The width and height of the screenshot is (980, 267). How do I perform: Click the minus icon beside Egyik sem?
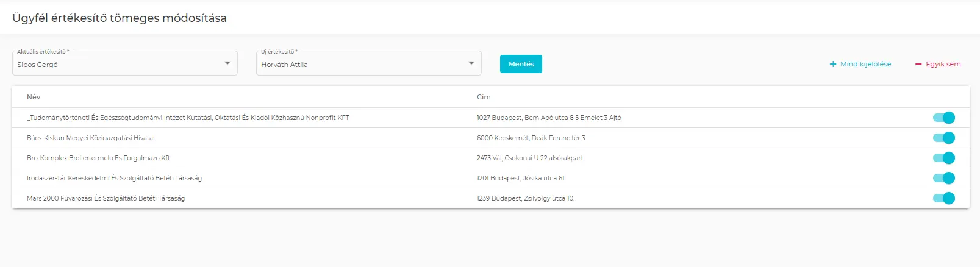click(918, 64)
